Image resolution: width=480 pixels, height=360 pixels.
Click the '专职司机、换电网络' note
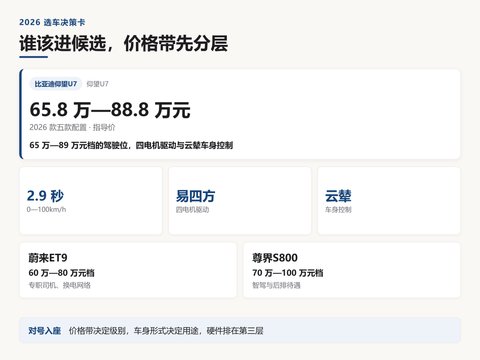coord(59,285)
